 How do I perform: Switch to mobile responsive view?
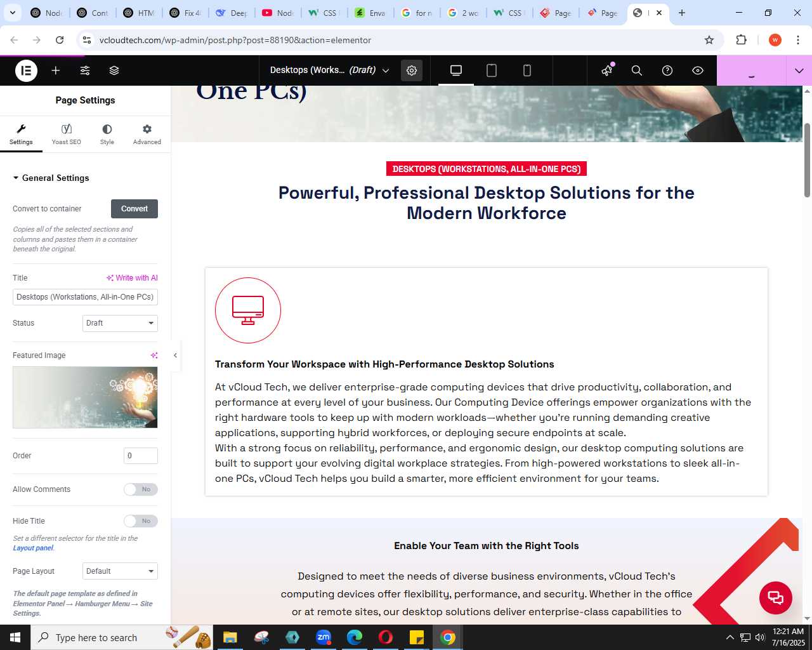point(527,70)
